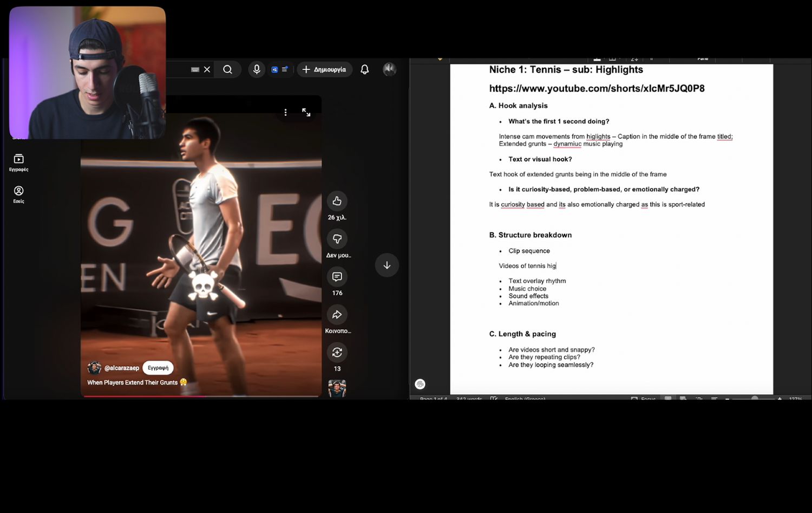This screenshot has width=812, height=513.
Task: Click the 176 comments count
Action: point(337,293)
